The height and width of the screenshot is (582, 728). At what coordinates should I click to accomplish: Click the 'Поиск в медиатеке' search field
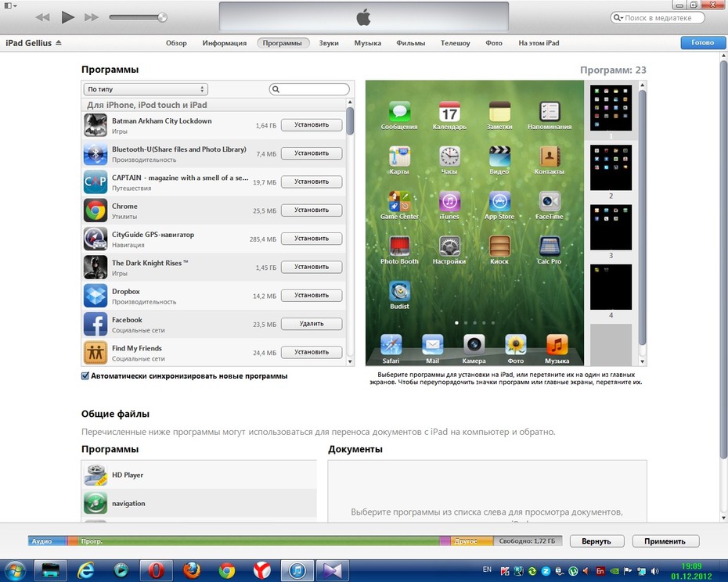[x=658, y=18]
